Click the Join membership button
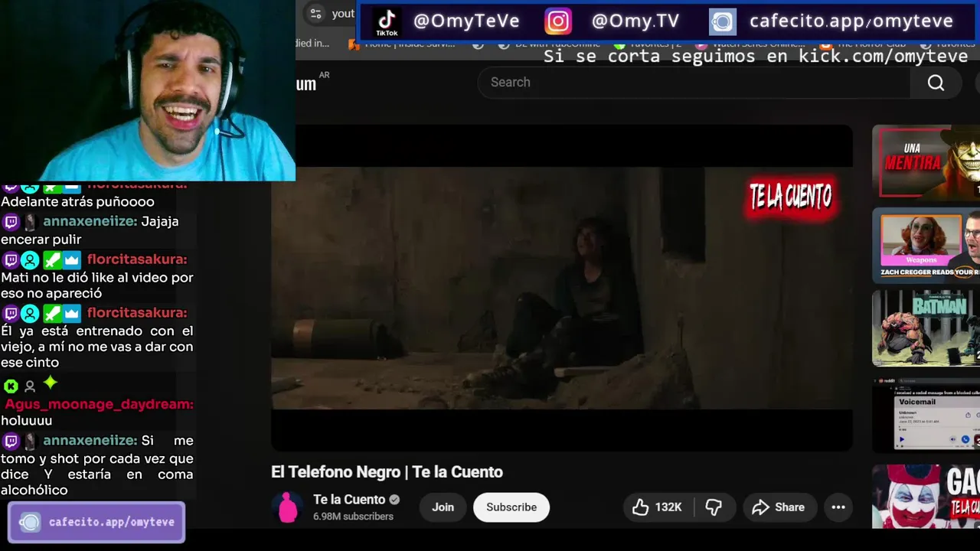Image resolution: width=980 pixels, height=551 pixels. (443, 507)
